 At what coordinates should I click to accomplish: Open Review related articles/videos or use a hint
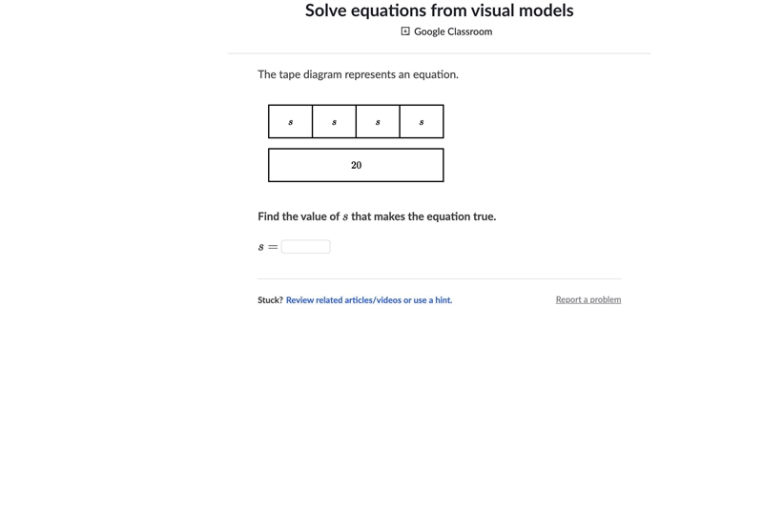[x=369, y=300]
